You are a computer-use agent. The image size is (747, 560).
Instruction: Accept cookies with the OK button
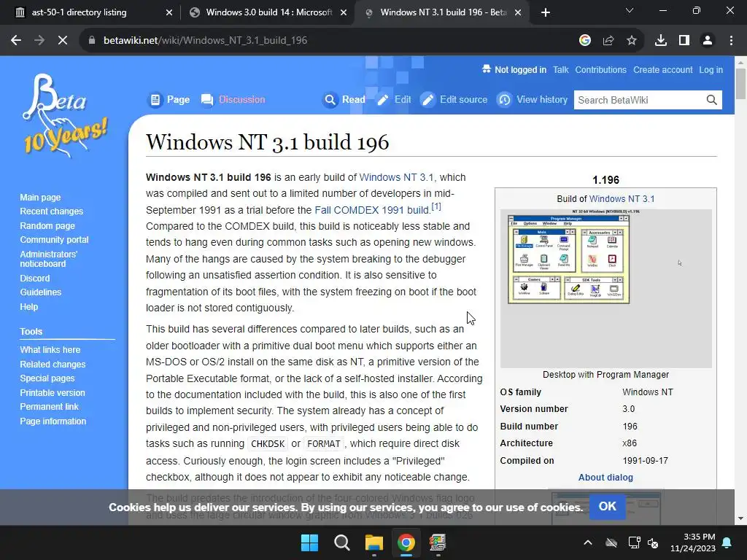point(608,506)
